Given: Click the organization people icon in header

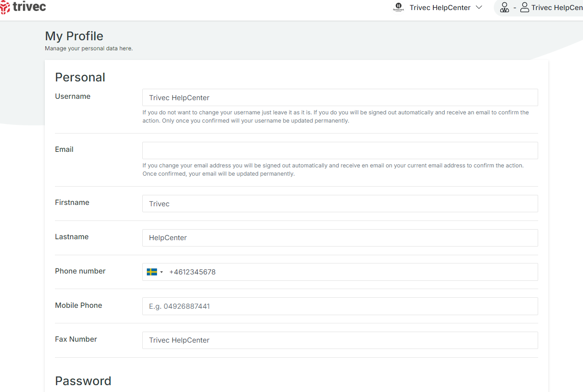Looking at the screenshot, I should coord(504,7).
